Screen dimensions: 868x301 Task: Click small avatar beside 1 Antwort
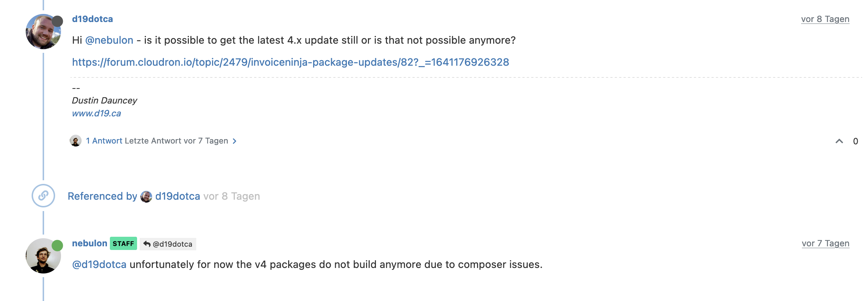click(76, 141)
